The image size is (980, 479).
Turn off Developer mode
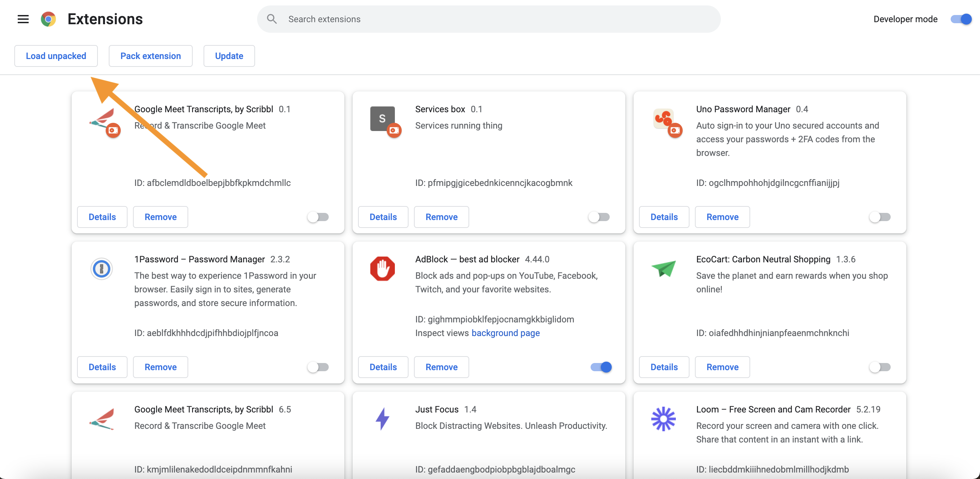point(961,19)
